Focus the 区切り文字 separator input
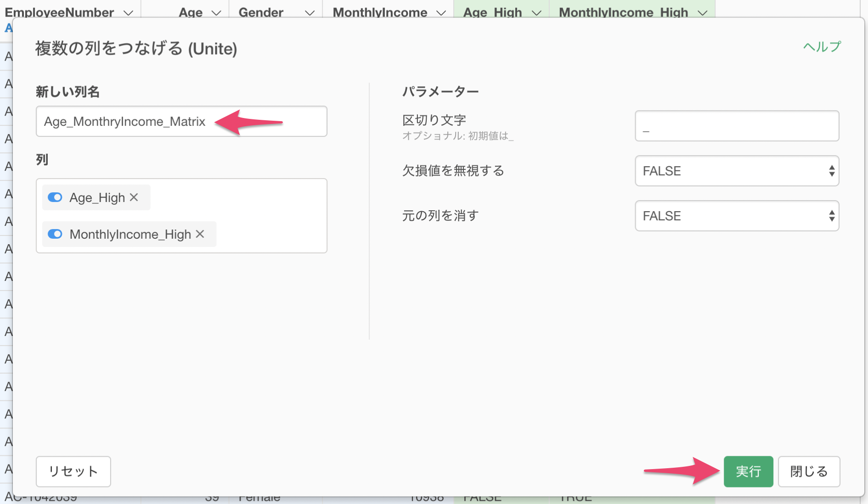The width and height of the screenshot is (868, 504). click(736, 126)
